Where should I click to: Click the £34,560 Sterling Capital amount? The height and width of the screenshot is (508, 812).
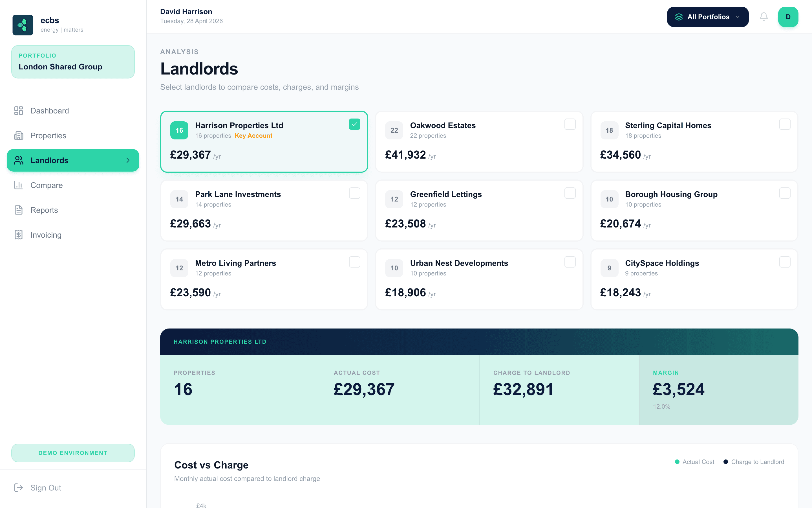[x=620, y=155]
